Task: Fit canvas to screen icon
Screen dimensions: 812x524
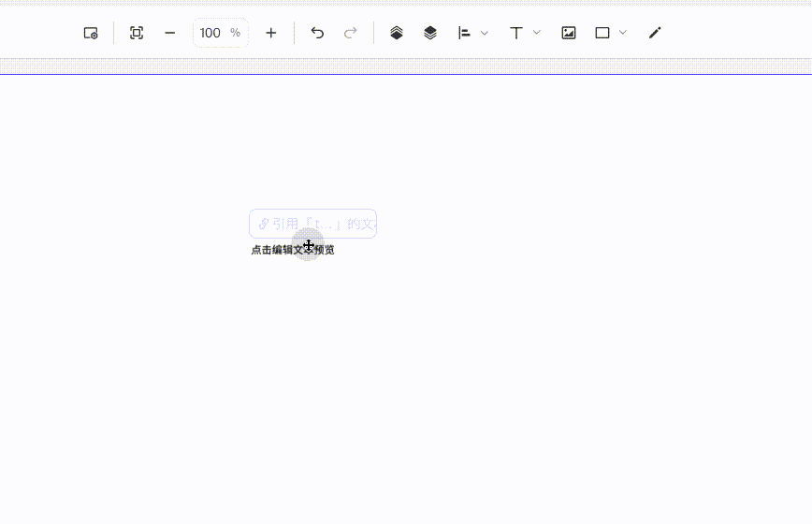Action: click(x=137, y=33)
